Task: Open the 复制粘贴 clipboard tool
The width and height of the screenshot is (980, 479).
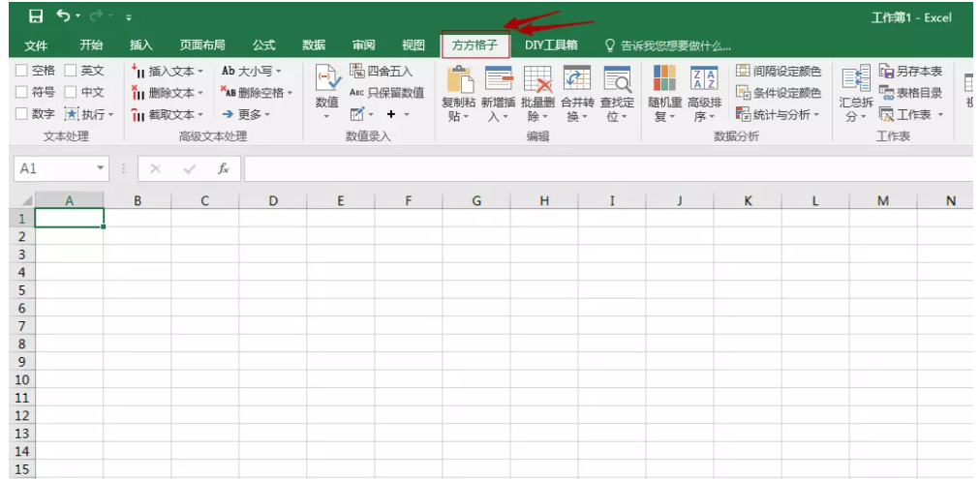Action: click(458, 81)
